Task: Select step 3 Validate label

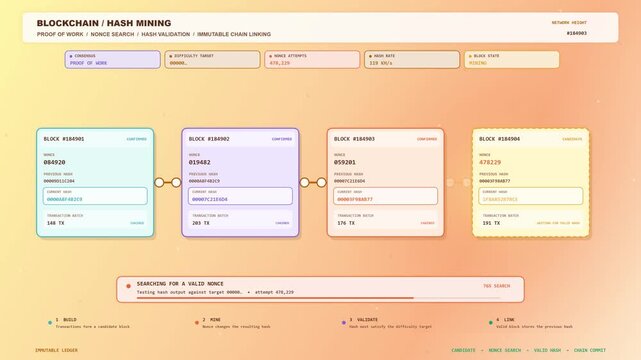Action: pos(363,320)
